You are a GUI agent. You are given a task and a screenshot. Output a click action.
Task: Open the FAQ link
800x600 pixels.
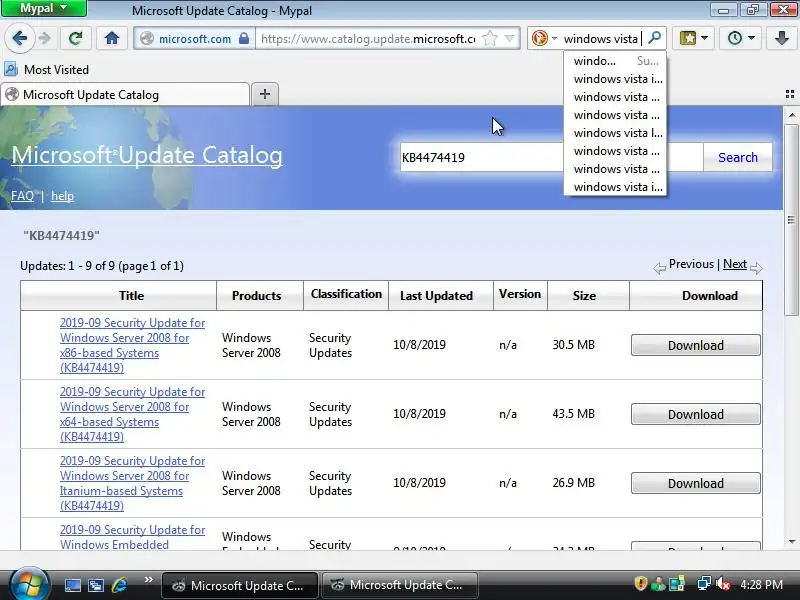pyautogui.click(x=22, y=196)
